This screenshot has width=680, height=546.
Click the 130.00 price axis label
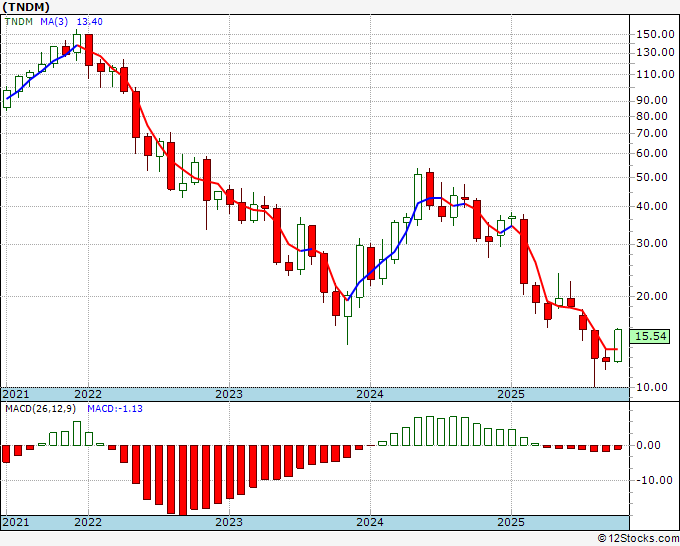[655, 52]
